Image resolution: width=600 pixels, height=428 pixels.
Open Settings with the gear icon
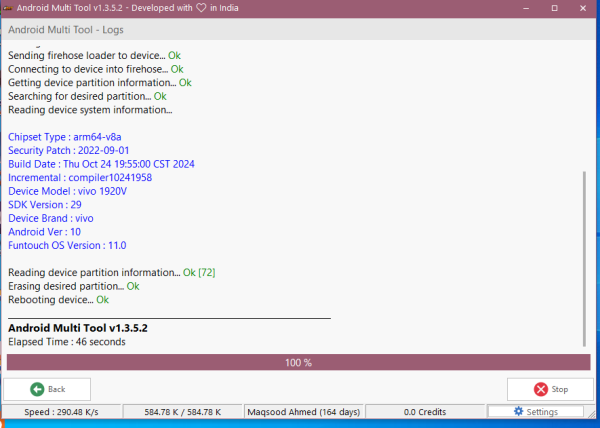[x=536, y=412]
